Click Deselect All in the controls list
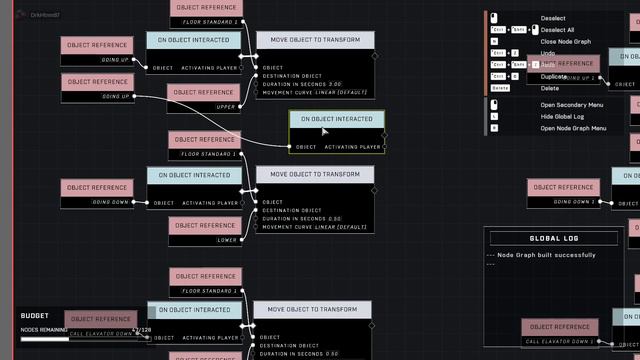Screen dimensions: 640x360 [557, 30]
